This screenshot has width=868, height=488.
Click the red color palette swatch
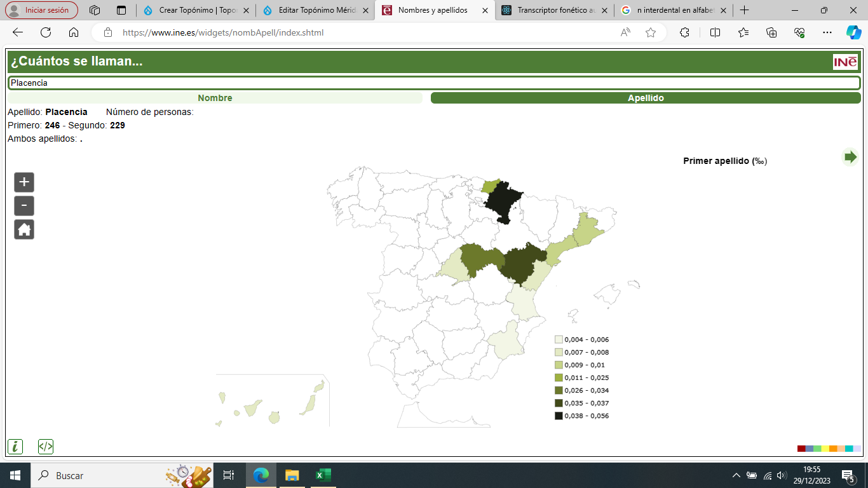click(801, 449)
